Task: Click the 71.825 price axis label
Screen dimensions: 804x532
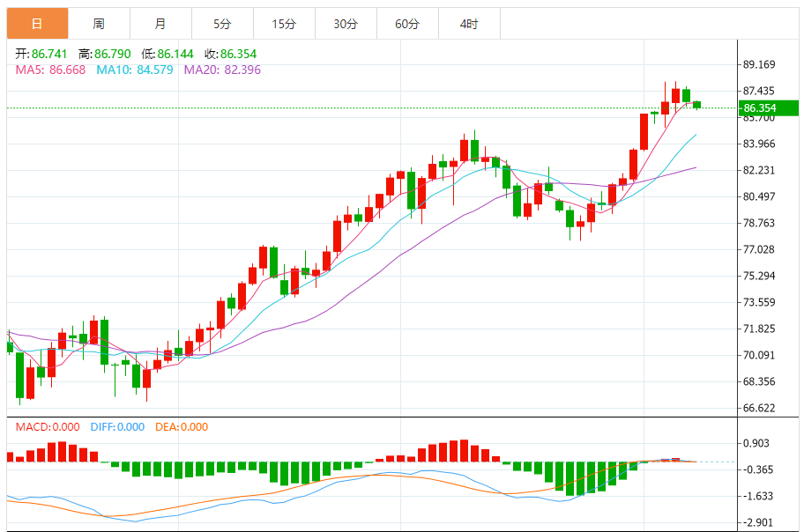Action: tap(759, 329)
